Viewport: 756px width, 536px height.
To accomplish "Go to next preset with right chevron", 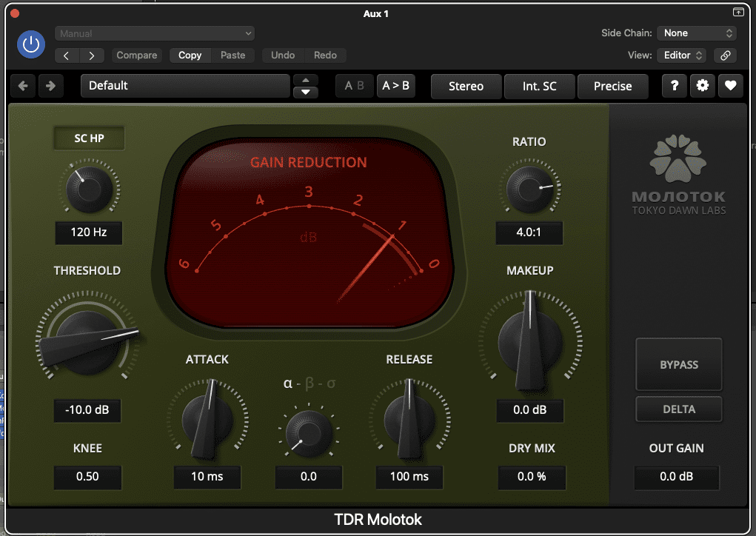I will pyautogui.click(x=91, y=56).
